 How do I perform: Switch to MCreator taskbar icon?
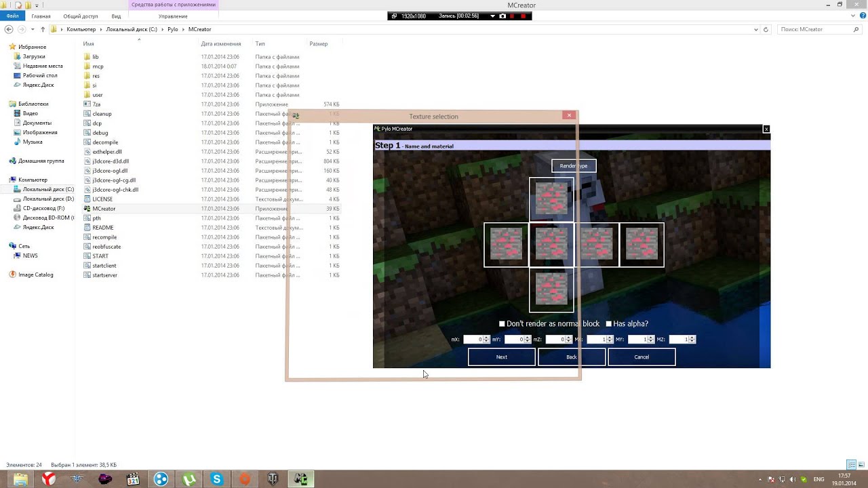pyautogui.click(x=301, y=479)
